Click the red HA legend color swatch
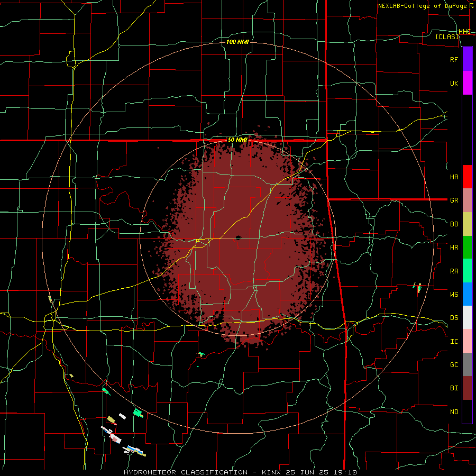476x476 pixels. click(x=467, y=177)
